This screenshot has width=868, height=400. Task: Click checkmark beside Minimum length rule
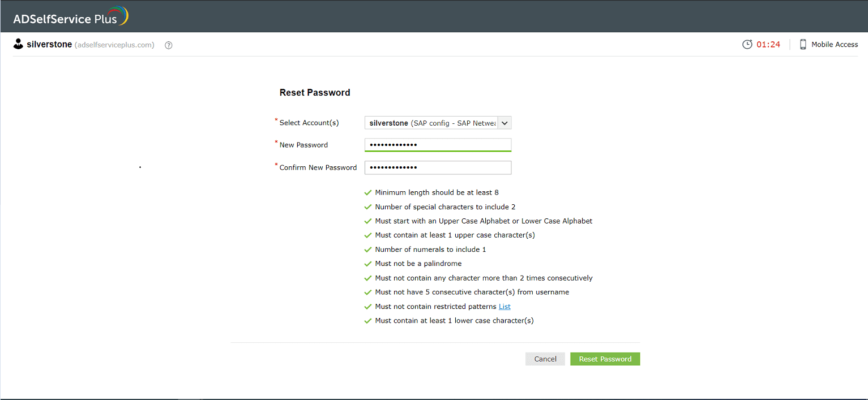point(368,193)
